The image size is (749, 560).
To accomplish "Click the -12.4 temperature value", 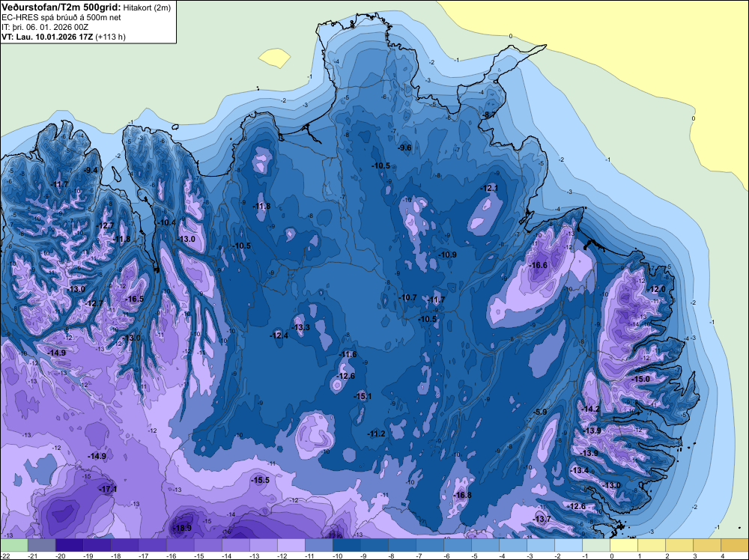I will coord(279,335).
